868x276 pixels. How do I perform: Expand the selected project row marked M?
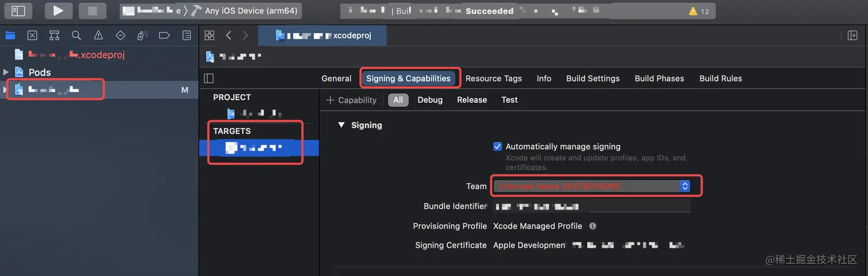click(x=6, y=90)
